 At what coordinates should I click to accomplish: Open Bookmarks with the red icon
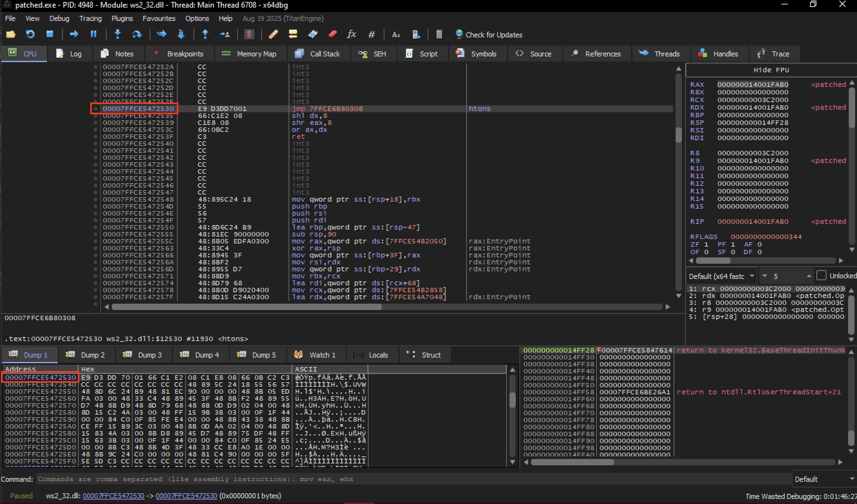pos(332,34)
